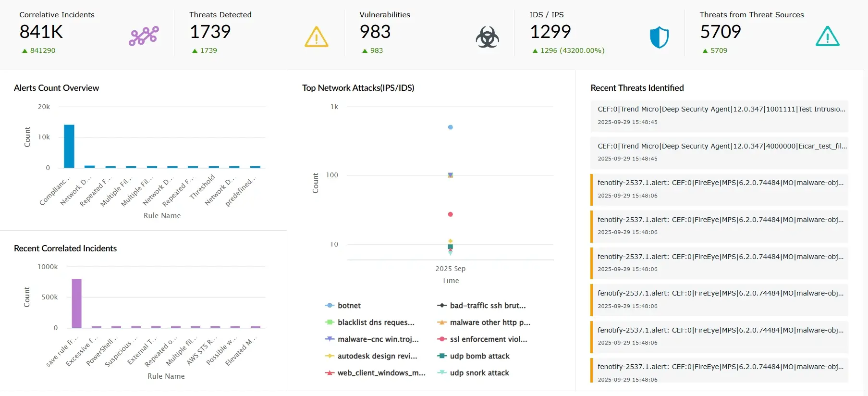Open the Threat Sources 5709 count
Screen dimensions: 868x396
pyautogui.click(x=721, y=32)
